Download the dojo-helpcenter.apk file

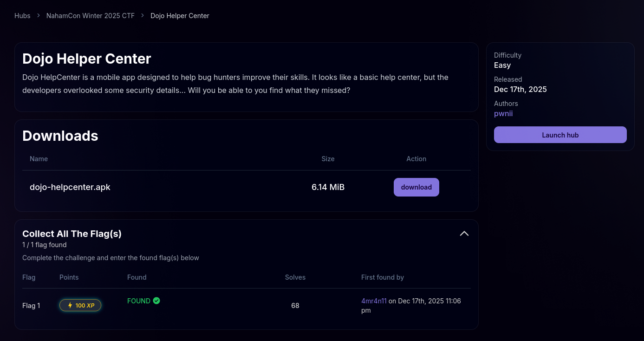[x=416, y=187]
